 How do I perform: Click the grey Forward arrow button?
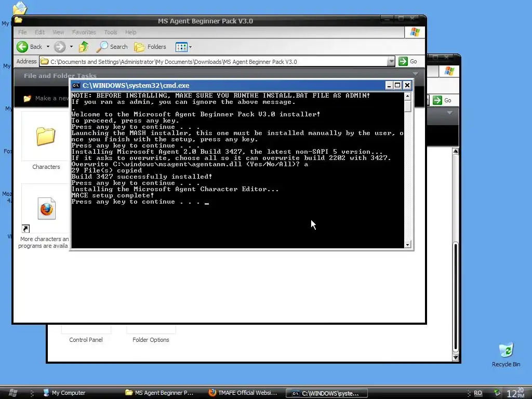(60, 47)
